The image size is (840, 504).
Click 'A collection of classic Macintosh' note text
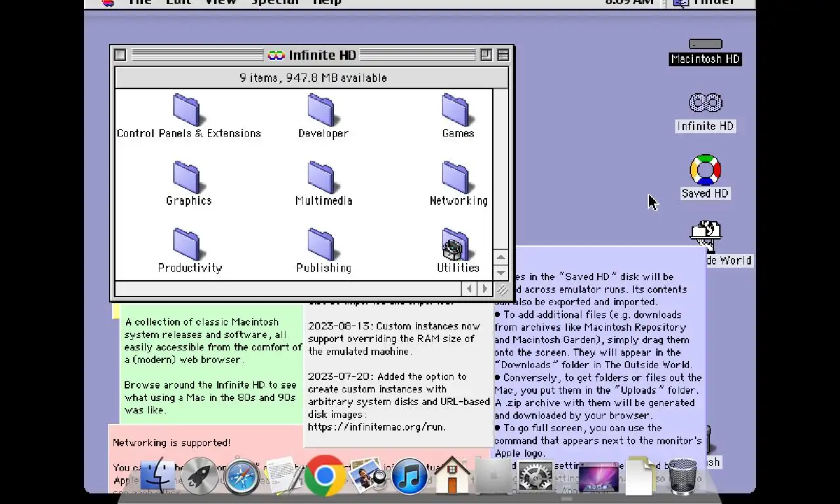pyautogui.click(x=202, y=322)
